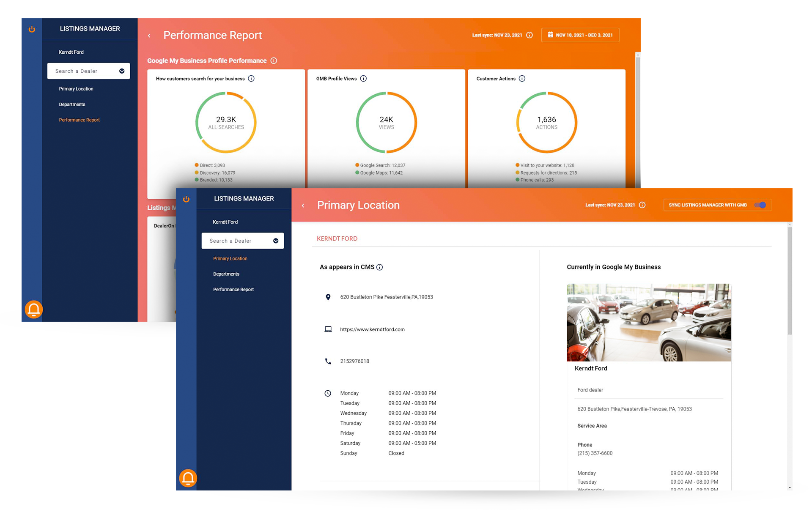Click the Performance Report window scrollbar
Viewport: 812px width, 515px height.
pos(638,123)
